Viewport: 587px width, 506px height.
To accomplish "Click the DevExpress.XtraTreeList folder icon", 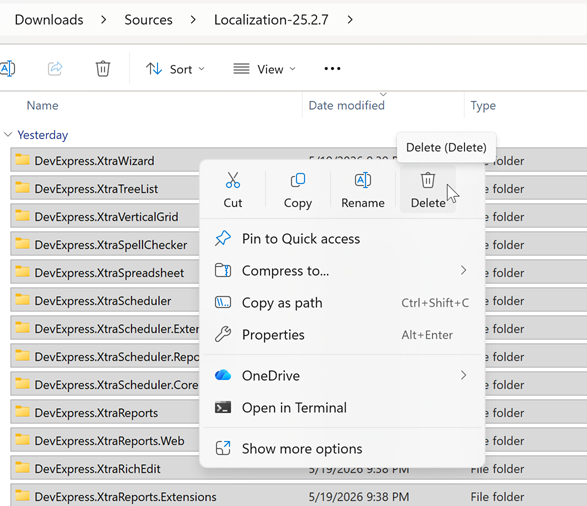I will (x=22, y=188).
